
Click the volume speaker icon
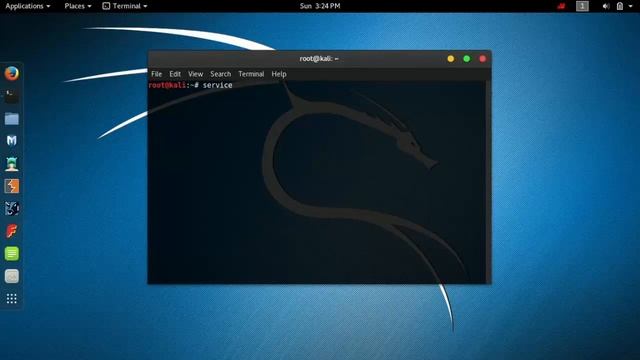point(606,6)
